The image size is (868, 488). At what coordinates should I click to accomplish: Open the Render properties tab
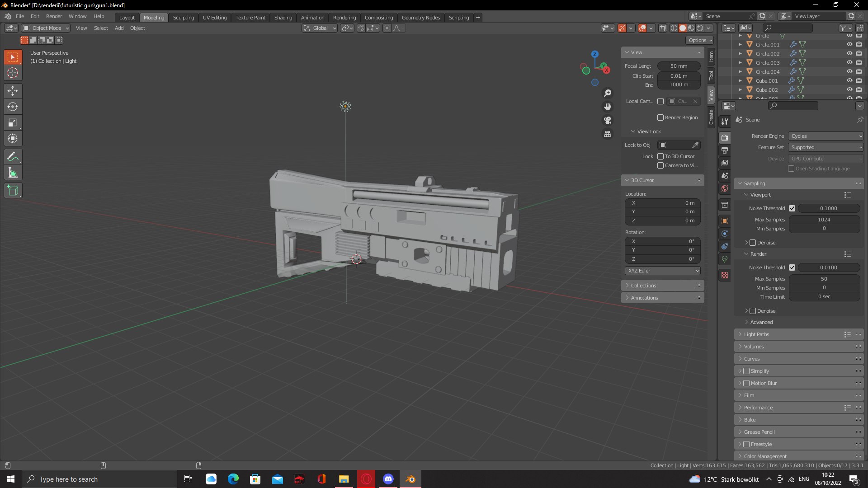(x=725, y=137)
